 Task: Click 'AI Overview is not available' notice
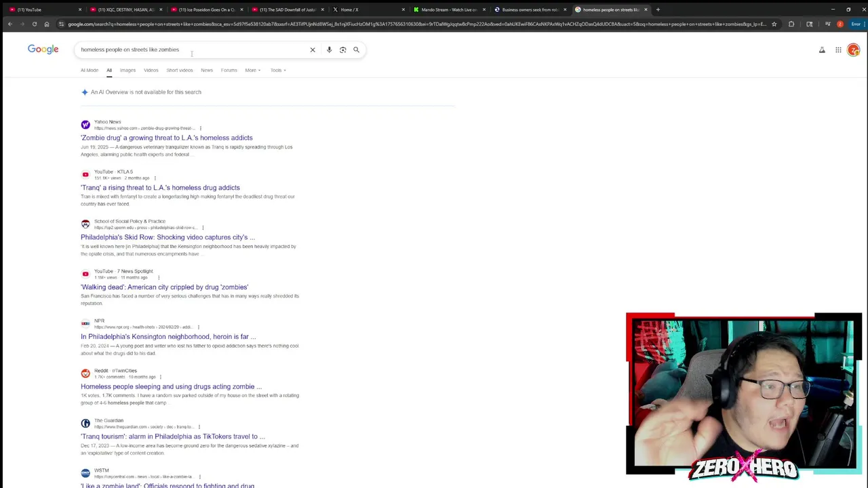coord(146,92)
